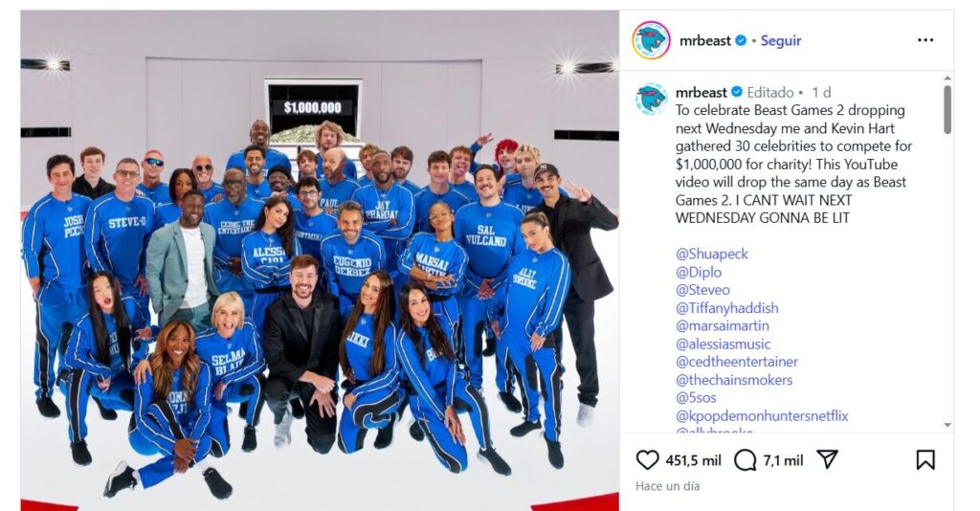980x511 pixels.
Task: Click the celebrity group photo
Action: [320, 260]
